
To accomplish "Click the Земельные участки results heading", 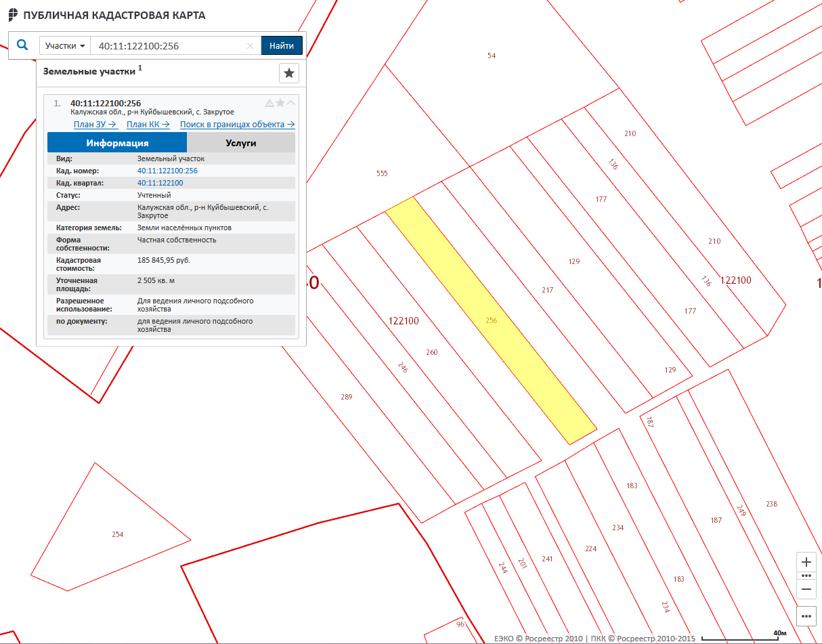I will click(89, 71).
